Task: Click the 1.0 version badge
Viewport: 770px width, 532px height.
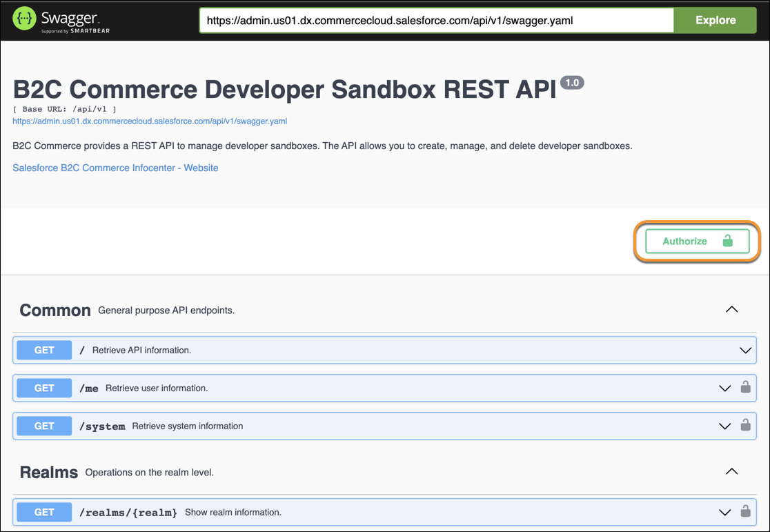Action: (572, 83)
